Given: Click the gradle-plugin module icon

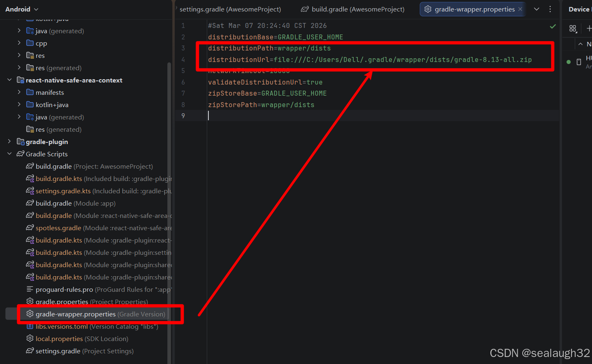Looking at the screenshot, I should [21, 142].
